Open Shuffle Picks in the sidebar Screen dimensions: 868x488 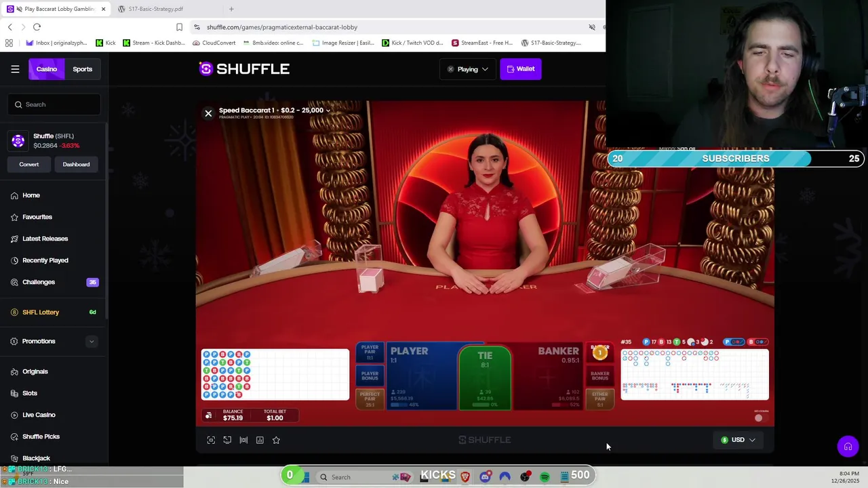(41, 436)
